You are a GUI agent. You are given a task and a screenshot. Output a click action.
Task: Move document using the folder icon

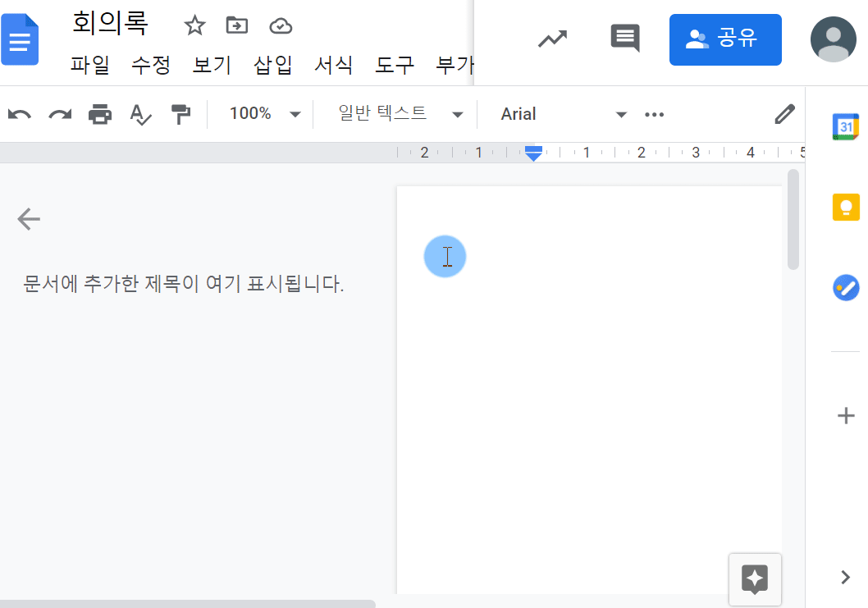pos(237,25)
